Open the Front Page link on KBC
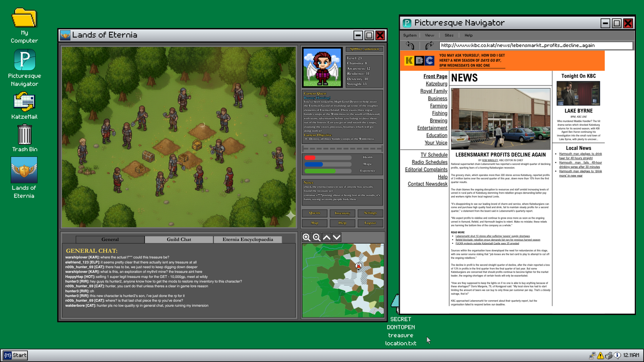 coord(435,76)
